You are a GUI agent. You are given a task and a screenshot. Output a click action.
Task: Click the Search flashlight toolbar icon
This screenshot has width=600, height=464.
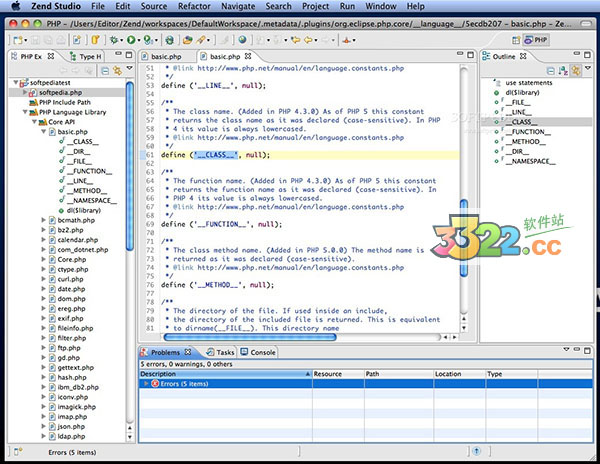201,40
